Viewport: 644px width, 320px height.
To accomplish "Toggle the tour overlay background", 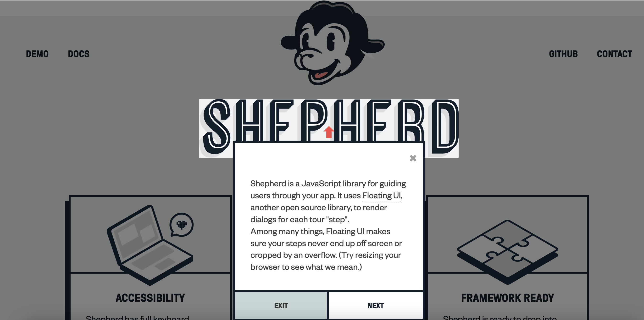I will 82,164.
